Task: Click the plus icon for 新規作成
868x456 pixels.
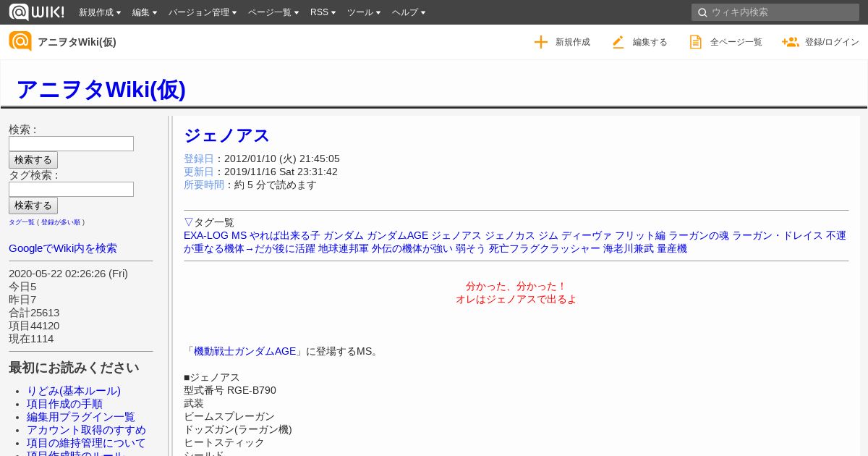Action: pyautogui.click(x=541, y=42)
